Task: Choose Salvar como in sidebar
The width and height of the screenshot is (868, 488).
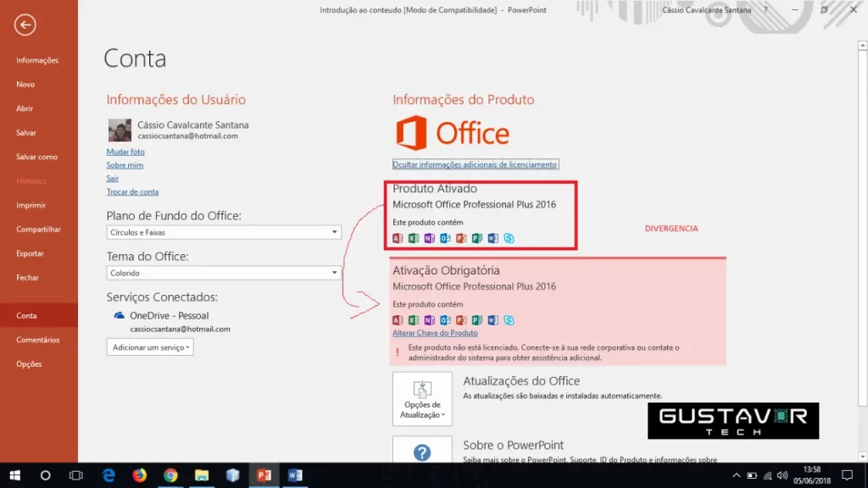Action: tap(36, 157)
